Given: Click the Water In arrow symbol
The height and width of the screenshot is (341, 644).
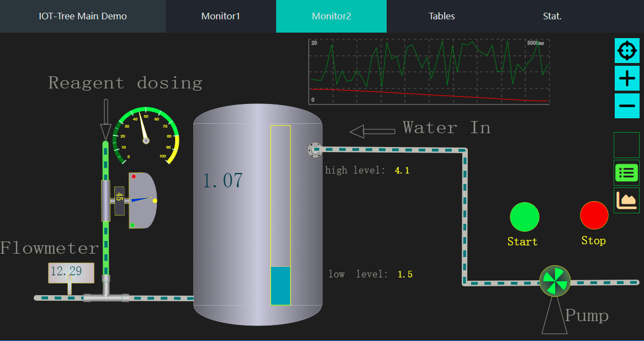Looking at the screenshot, I should coord(372,132).
